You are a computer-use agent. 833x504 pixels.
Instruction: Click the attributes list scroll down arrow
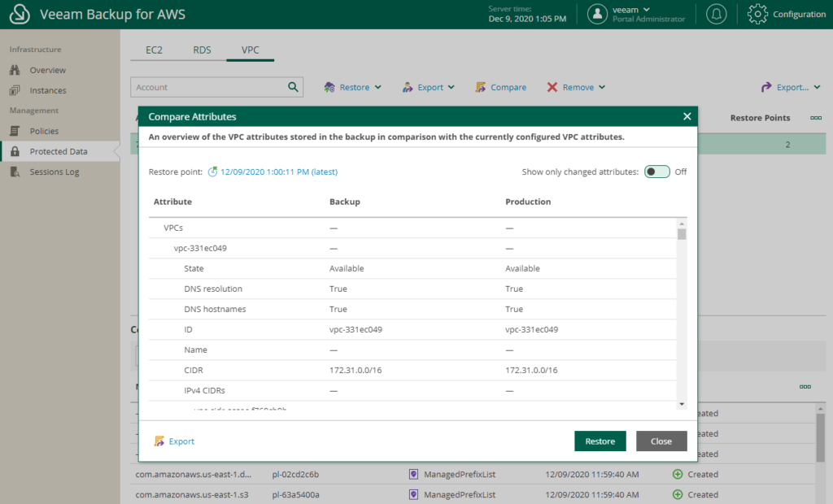(x=682, y=404)
